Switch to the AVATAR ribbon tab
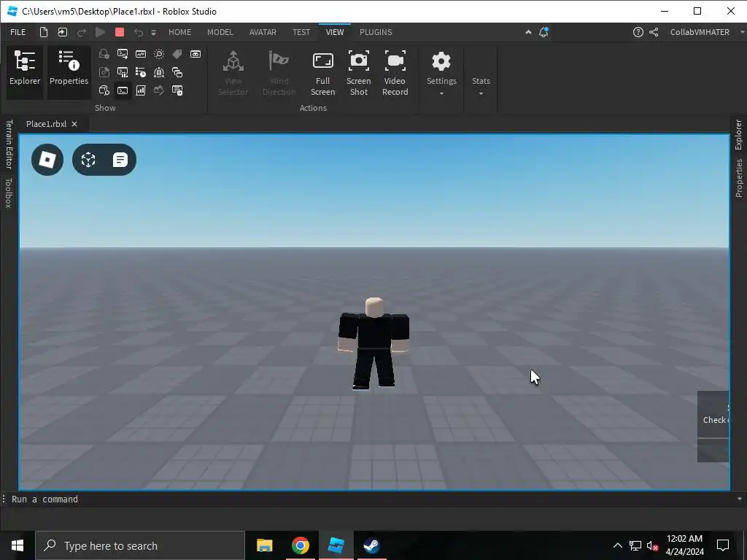The image size is (747, 560). [x=263, y=32]
